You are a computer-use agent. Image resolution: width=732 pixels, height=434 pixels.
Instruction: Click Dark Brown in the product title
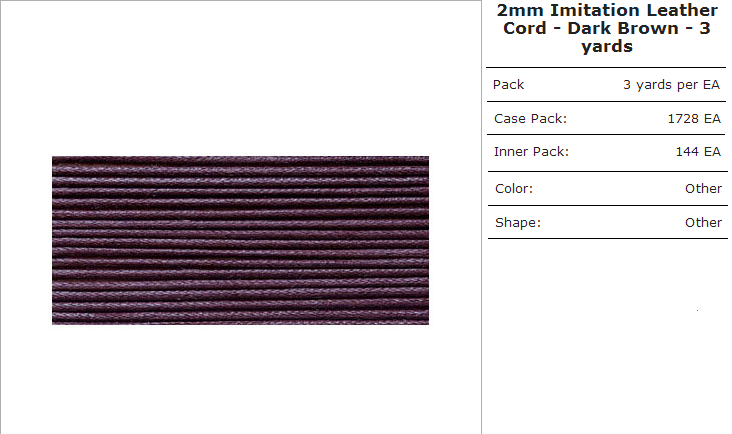click(623, 28)
